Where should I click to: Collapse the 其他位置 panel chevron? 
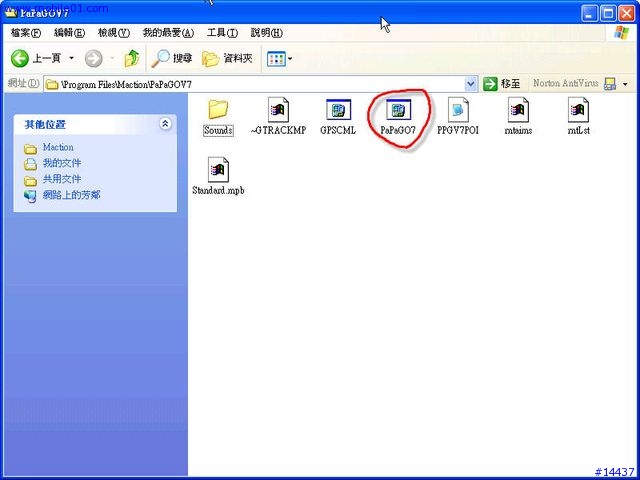point(165,124)
